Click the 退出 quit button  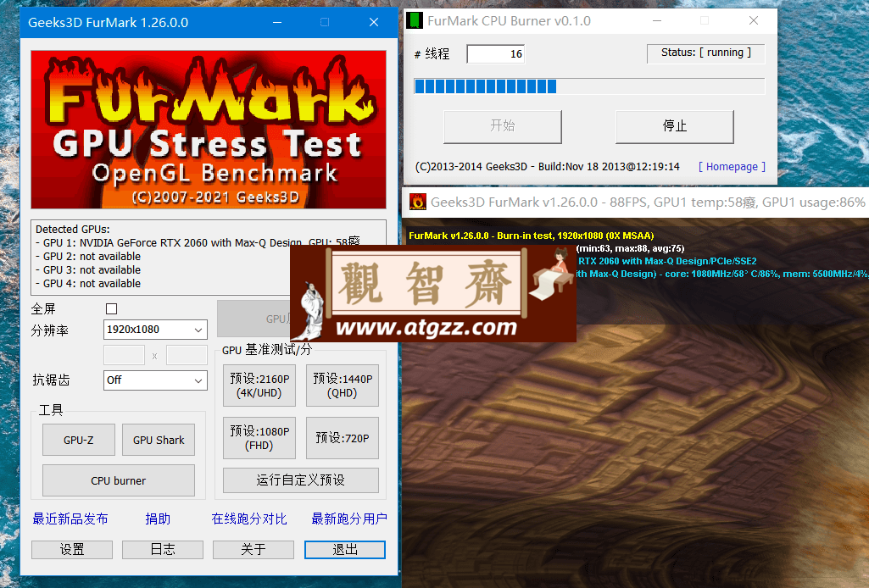(x=345, y=550)
